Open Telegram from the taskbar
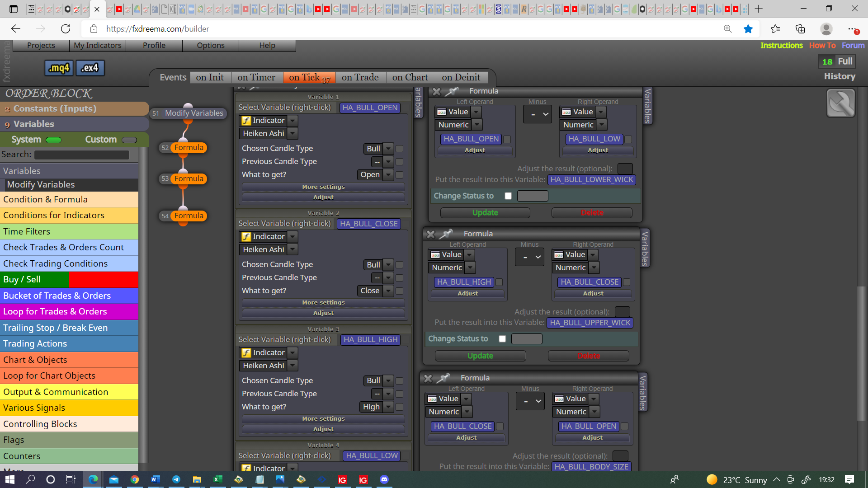Viewport: 868px width, 488px height. tap(176, 479)
